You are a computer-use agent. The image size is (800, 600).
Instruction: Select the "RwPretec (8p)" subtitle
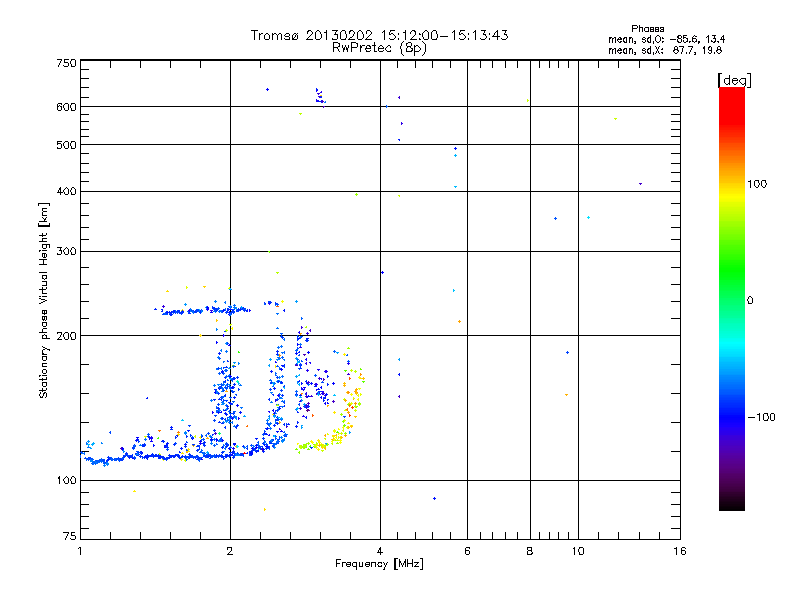pos(379,48)
